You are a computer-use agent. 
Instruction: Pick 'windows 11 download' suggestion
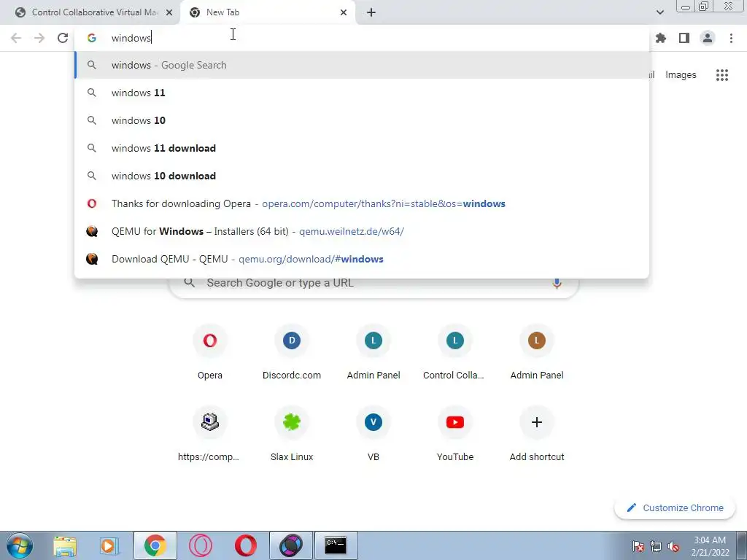pos(362,148)
